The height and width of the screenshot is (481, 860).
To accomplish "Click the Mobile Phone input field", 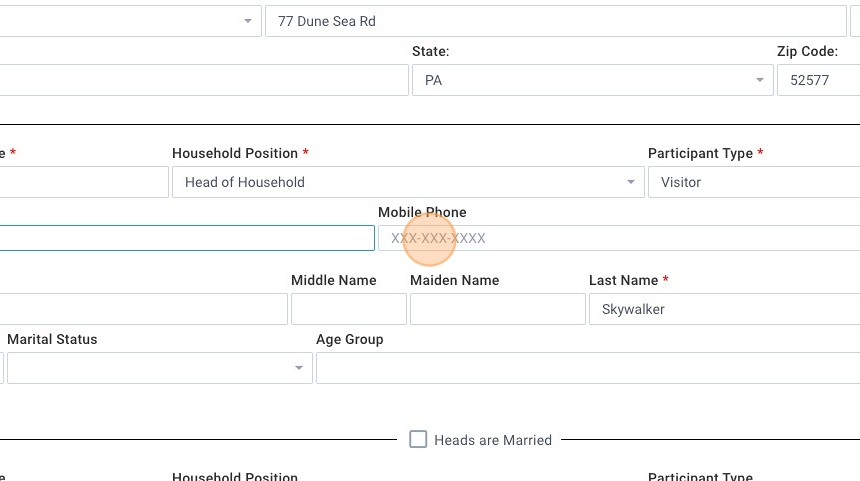I will [x=618, y=238].
